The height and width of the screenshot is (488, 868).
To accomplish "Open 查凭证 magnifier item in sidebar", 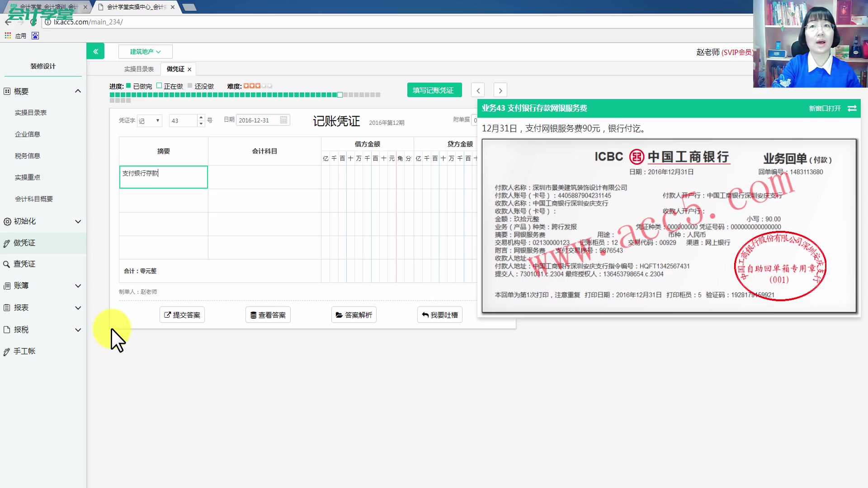I will pyautogui.click(x=24, y=264).
